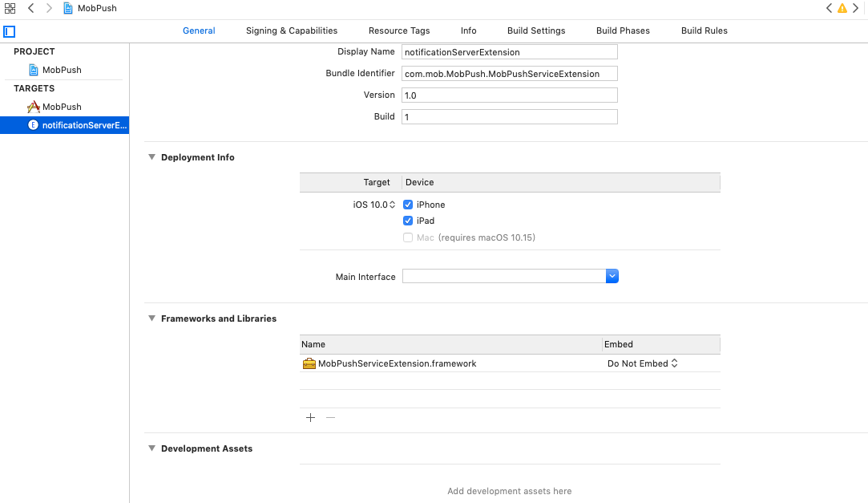868x503 pixels.
Task: Click the framework briefcase icon for MobPushServiceExtension.framework
Action: coord(309,363)
